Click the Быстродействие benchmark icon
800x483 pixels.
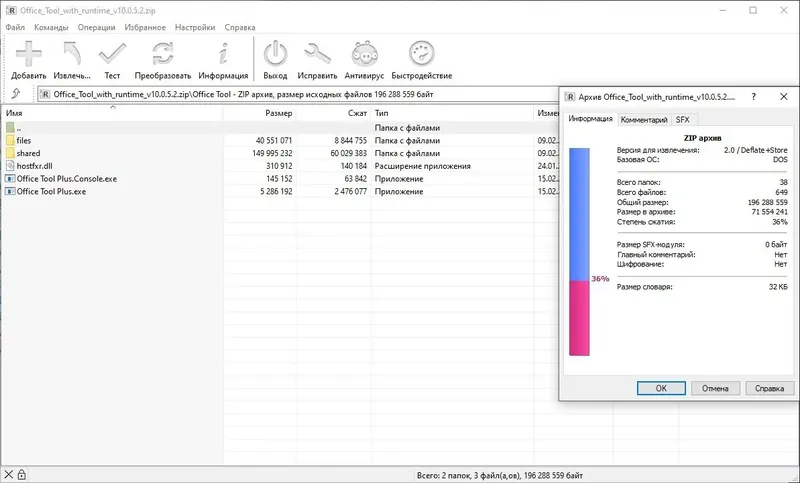pyautogui.click(x=422, y=54)
